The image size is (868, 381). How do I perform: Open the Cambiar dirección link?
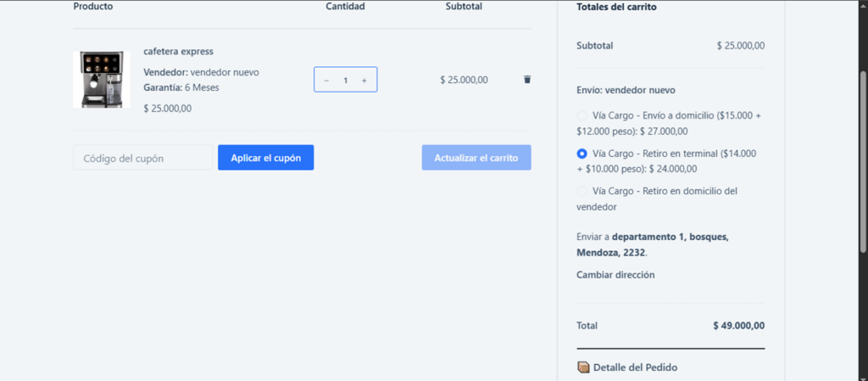(x=615, y=275)
